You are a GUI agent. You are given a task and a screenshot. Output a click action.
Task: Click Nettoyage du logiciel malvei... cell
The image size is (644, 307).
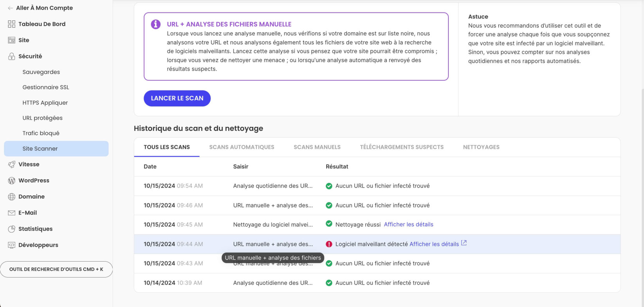point(273,224)
